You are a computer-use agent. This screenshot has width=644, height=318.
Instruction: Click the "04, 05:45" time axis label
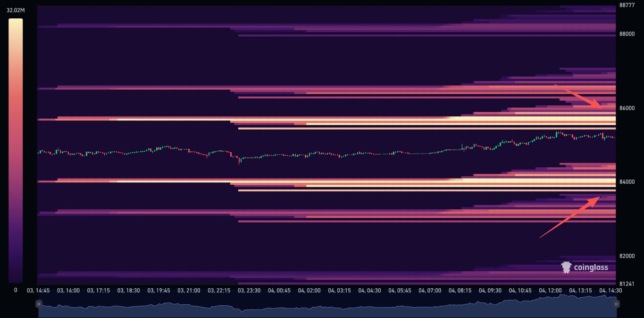pyautogui.click(x=400, y=290)
